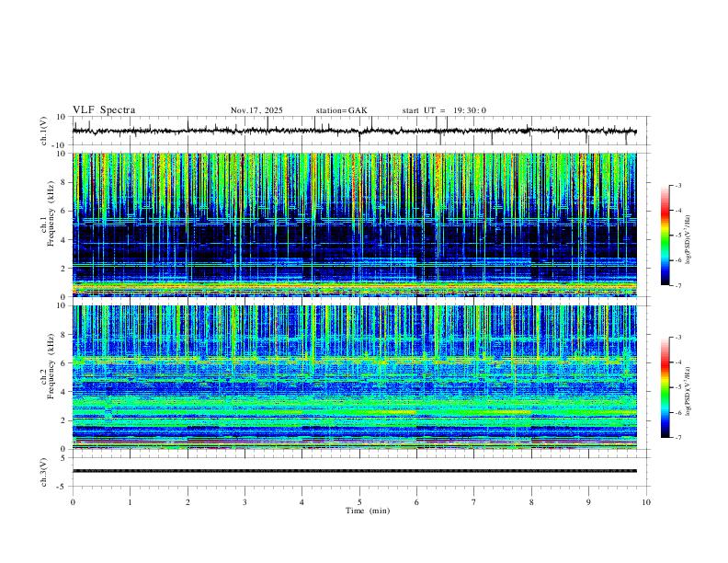Image resolution: width=728 pixels, height=563 pixels.
Task: Click the time axis tick labeled 0
Action: coord(73,502)
